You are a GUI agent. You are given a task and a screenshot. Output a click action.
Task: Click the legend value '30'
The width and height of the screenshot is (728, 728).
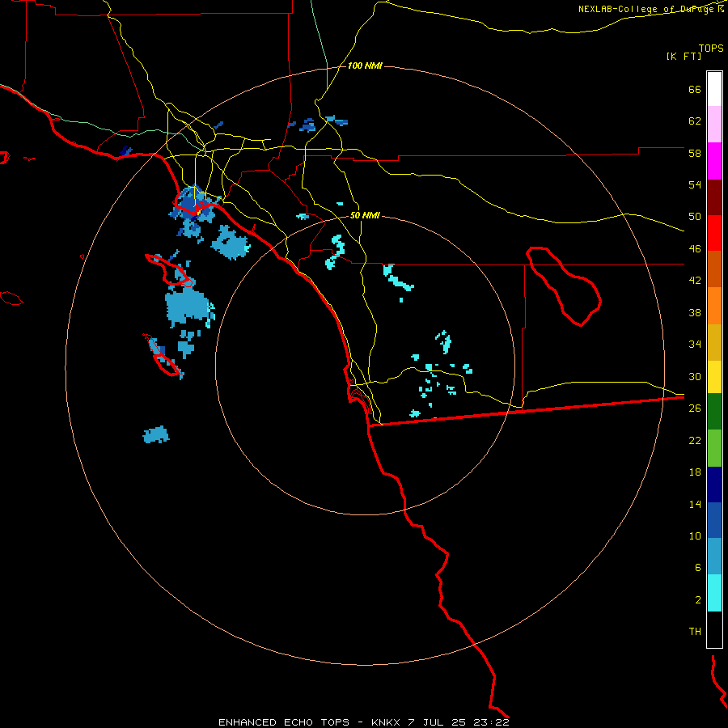[x=695, y=376]
